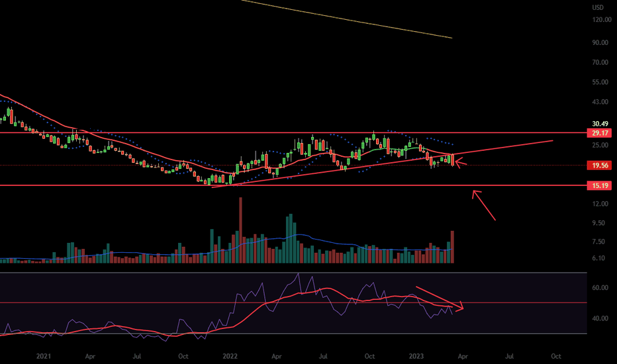Viewport: 617px width, 364px height.
Task: Click the 7.50 price axis label
Action: (598, 242)
